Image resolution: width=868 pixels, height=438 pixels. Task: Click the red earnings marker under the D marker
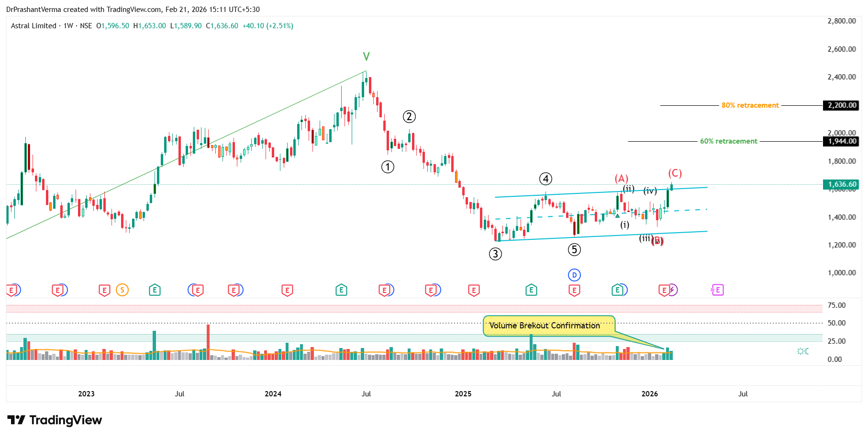(574, 290)
